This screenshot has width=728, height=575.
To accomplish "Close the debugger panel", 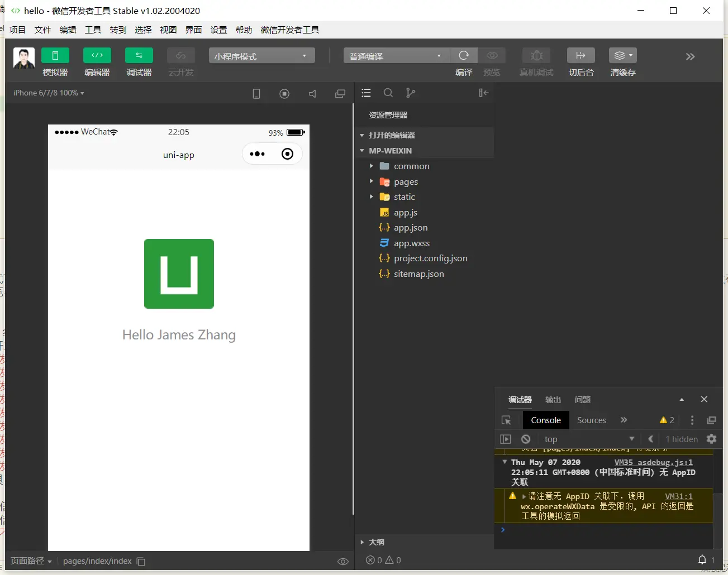I will pyautogui.click(x=704, y=399).
